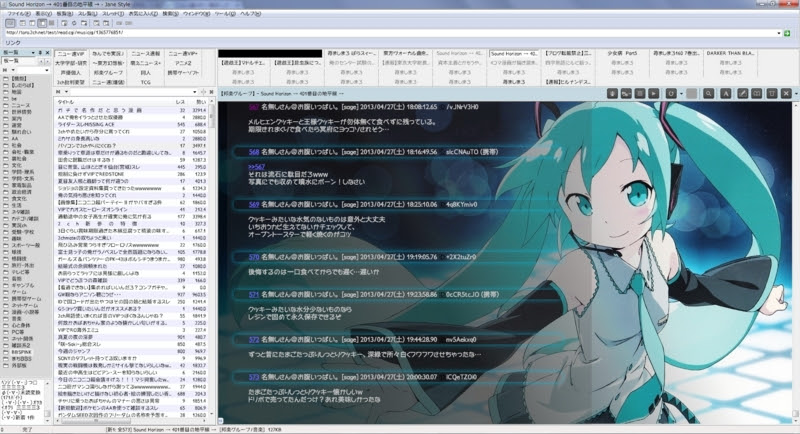Switch to the TCG board tab
Viewport: 800px width, 434px height.
pyautogui.click(x=145, y=82)
